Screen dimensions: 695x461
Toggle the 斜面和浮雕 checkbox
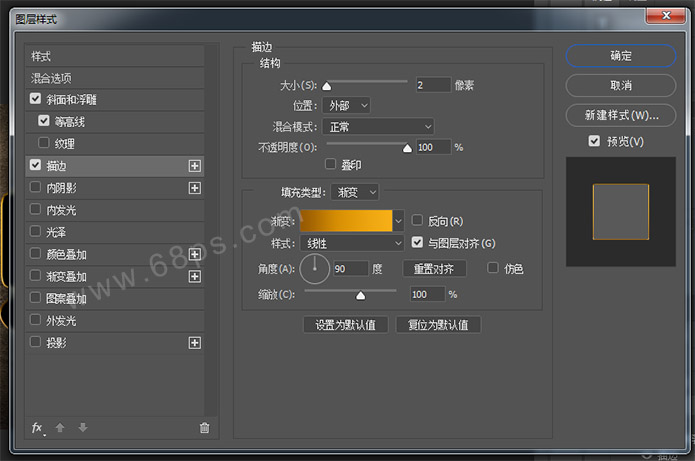point(35,98)
